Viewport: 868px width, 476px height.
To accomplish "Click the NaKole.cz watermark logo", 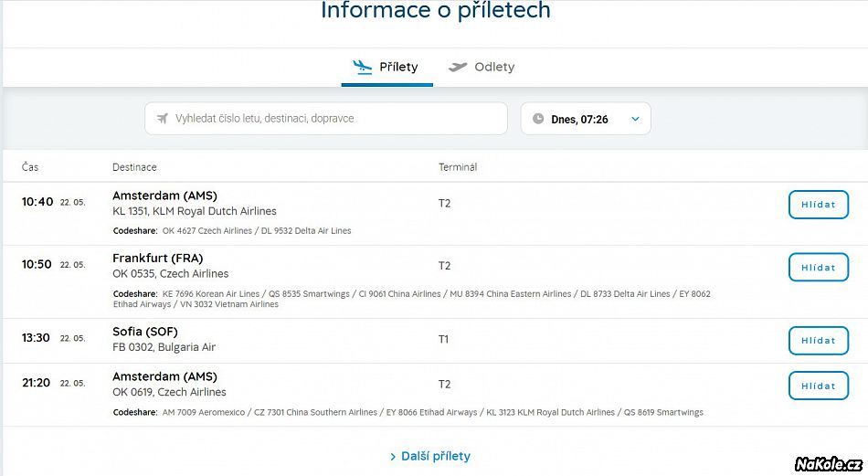I will point(828,463).
